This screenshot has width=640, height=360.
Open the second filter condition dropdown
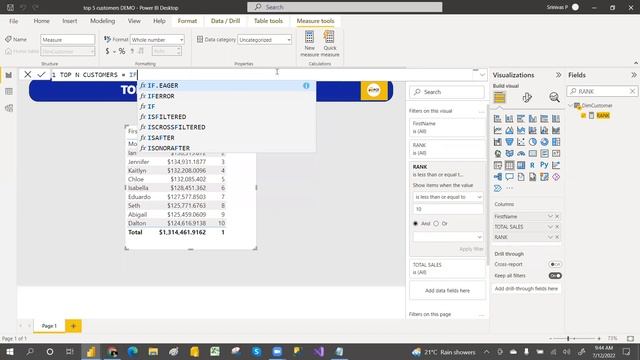(448, 236)
